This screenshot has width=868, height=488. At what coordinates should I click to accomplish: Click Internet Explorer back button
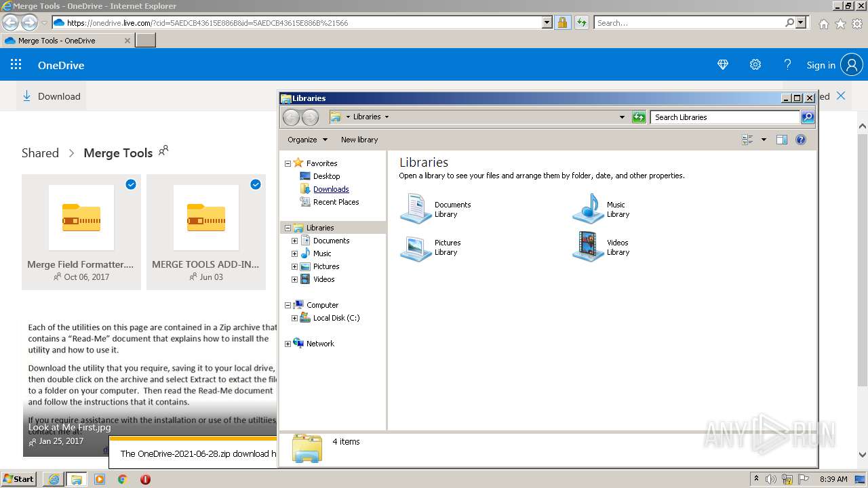(11, 22)
